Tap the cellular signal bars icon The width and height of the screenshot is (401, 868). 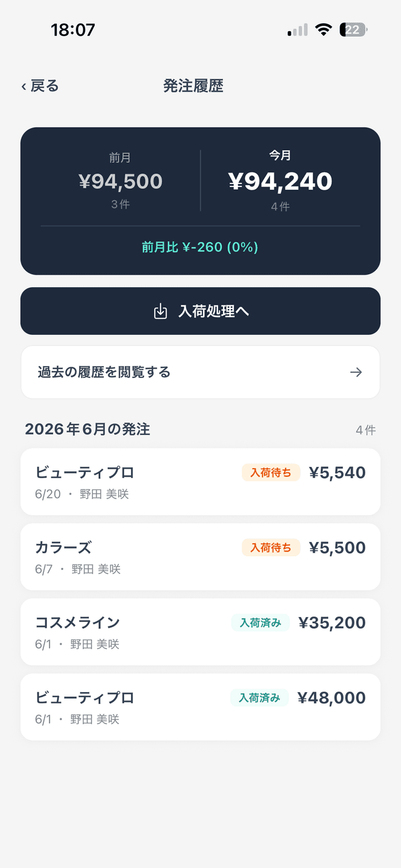click(298, 29)
